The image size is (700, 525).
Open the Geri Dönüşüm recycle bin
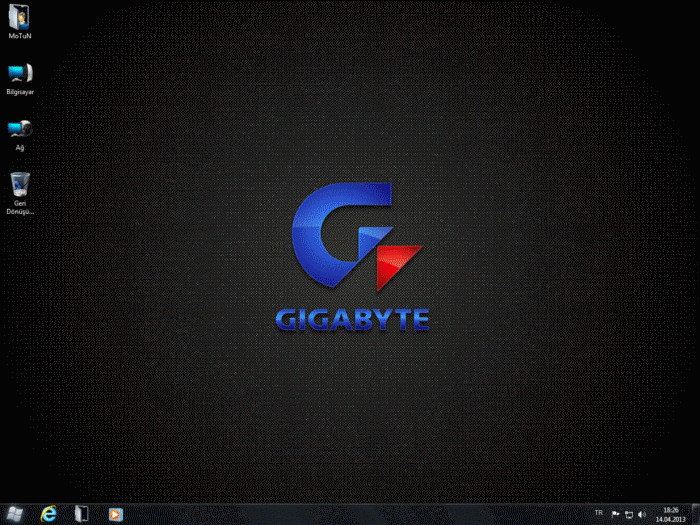pyautogui.click(x=20, y=193)
